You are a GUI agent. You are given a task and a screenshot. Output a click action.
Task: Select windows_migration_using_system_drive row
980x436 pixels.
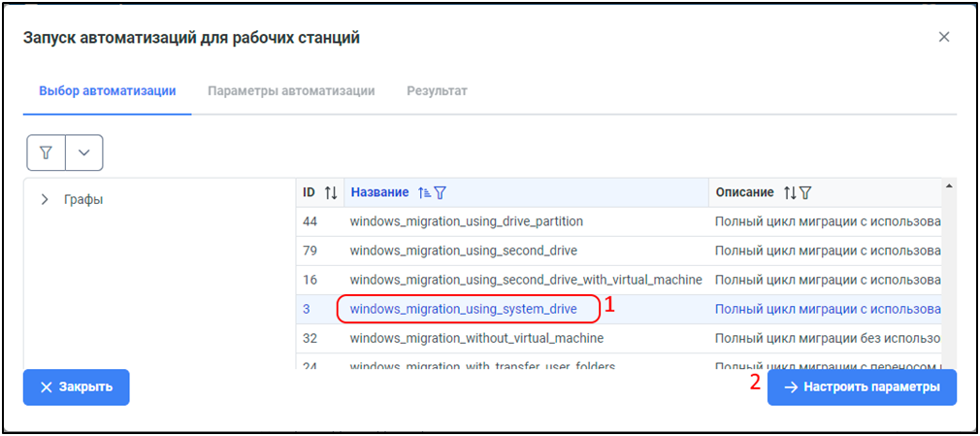pos(463,309)
